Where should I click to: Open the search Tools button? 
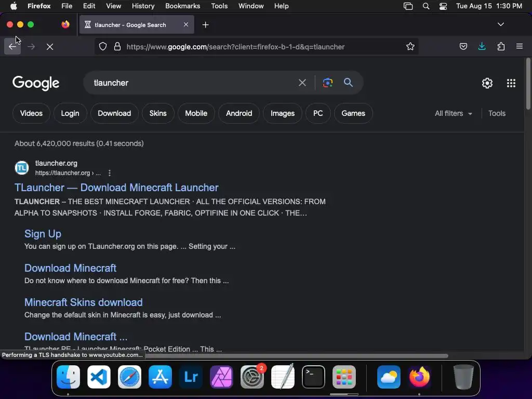pos(497,113)
